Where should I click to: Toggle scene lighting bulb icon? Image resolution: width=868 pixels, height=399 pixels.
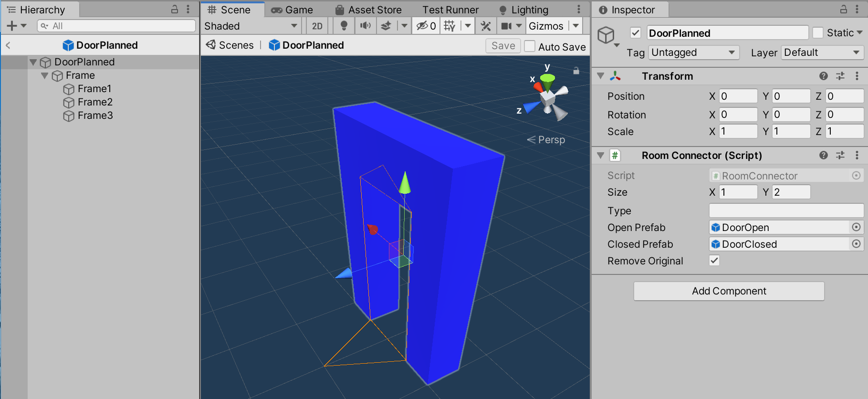(x=344, y=26)
